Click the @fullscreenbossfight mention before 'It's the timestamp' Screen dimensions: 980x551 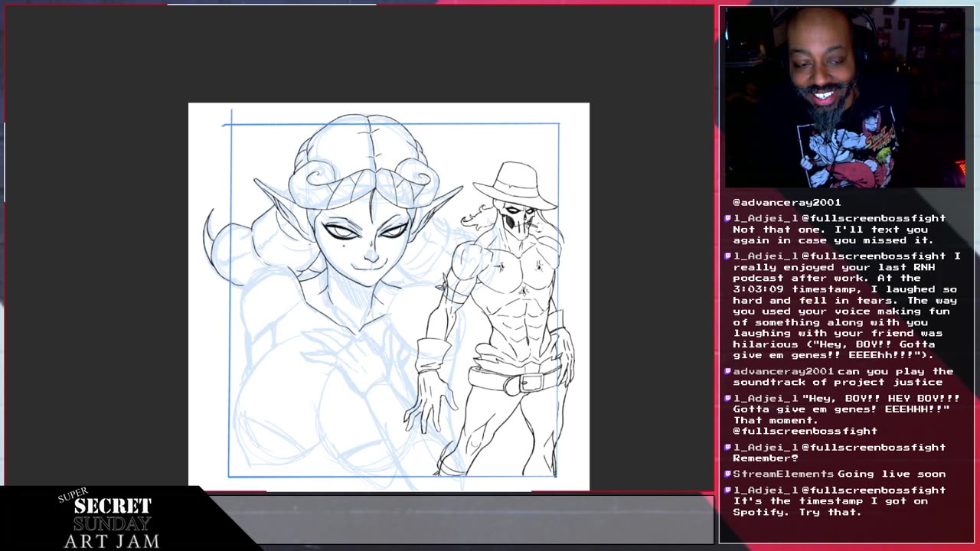point(872,490)
